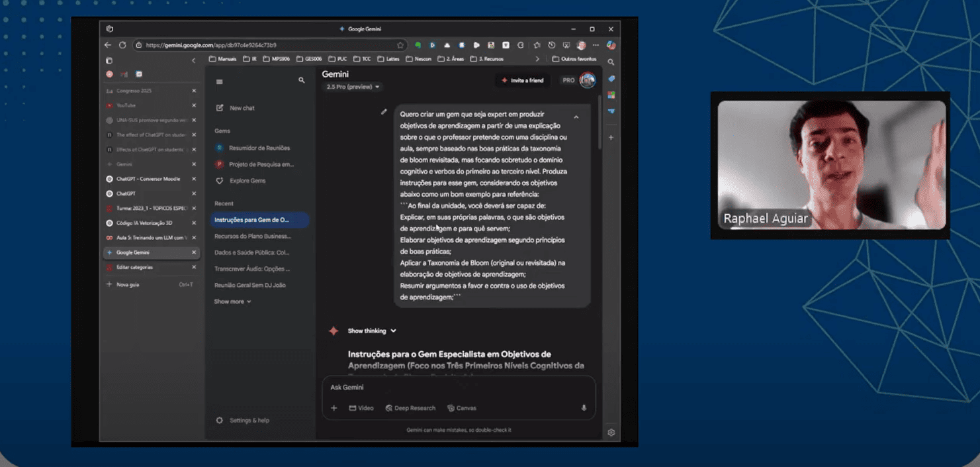Click the Edge sidebar search icon
This screenshot has height=467, width=980.
[611, 62]
